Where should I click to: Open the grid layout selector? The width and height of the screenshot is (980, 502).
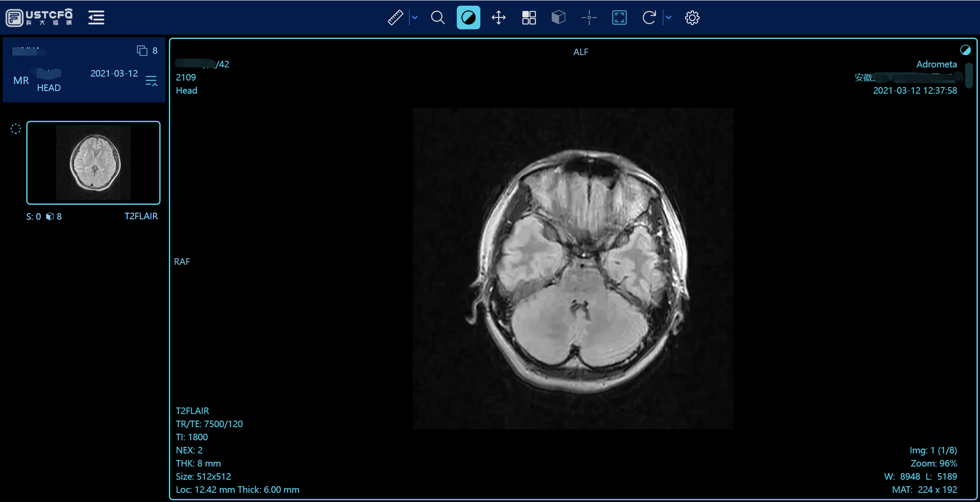(528, 18)
